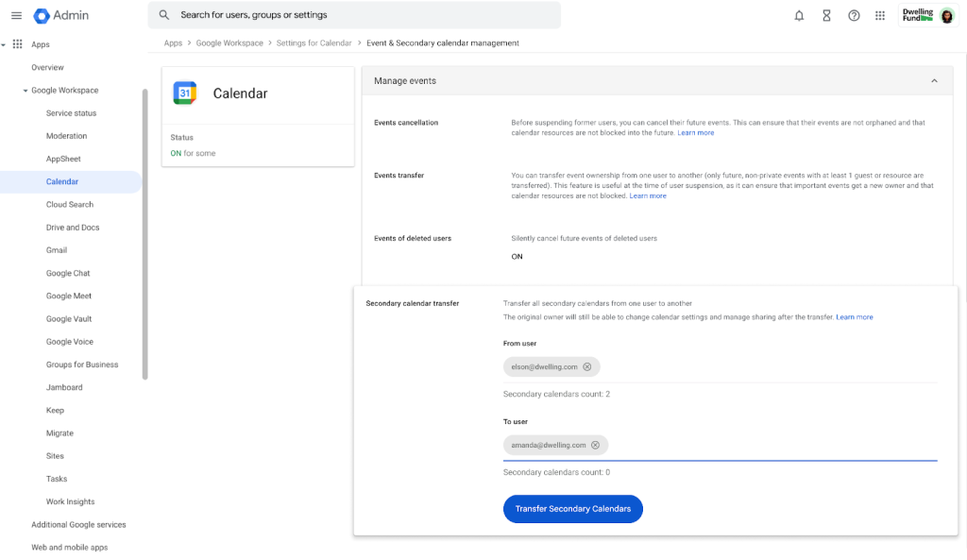Collapse the Manage events section
Viewport: 967px width, 560px height.
click(x=934, y=81)
